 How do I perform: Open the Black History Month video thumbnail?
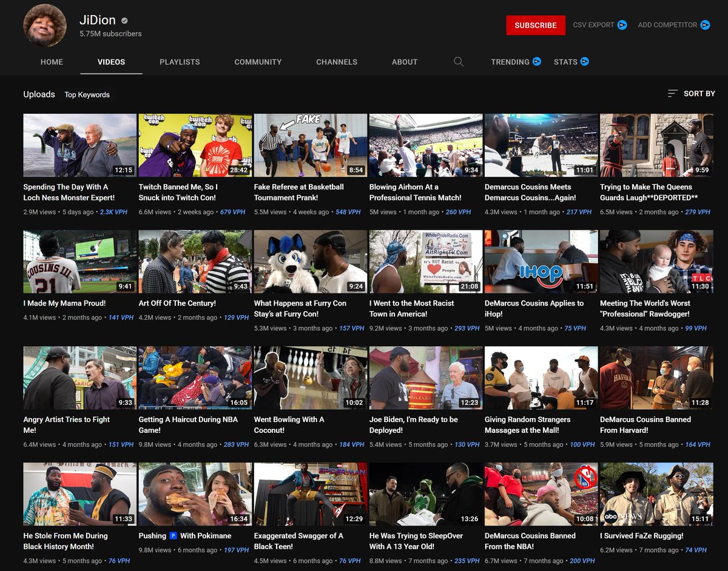(80, 495)
